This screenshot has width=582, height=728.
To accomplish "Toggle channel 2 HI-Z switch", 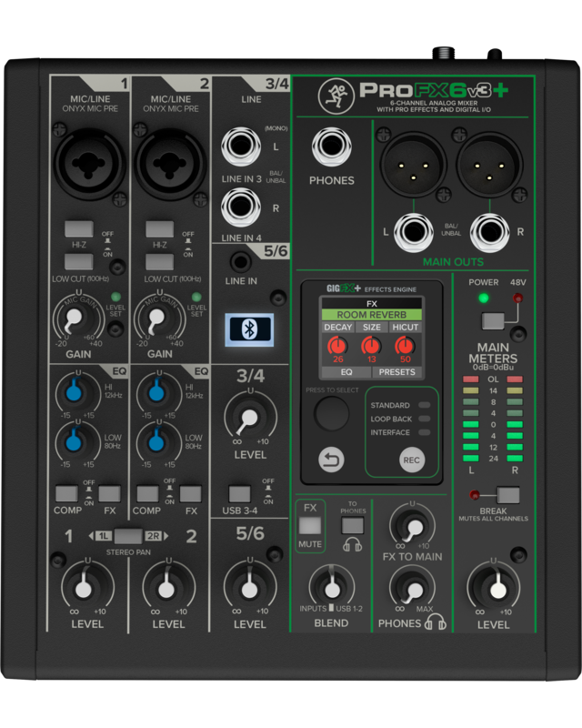I will [160, 229].
